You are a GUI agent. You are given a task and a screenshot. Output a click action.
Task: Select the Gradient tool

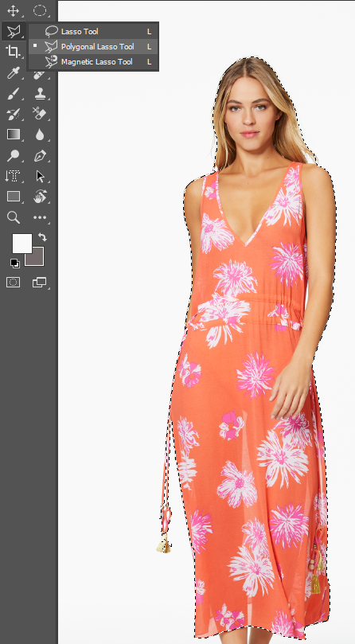tap(14, 135)
